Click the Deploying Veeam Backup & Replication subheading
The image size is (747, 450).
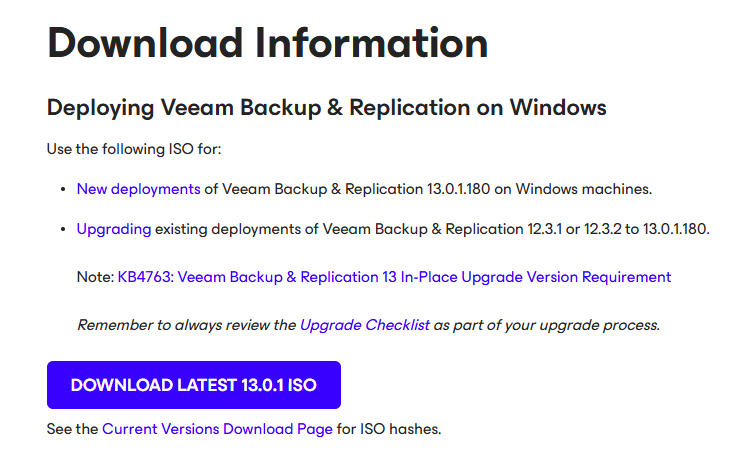(x=327, y=107)
